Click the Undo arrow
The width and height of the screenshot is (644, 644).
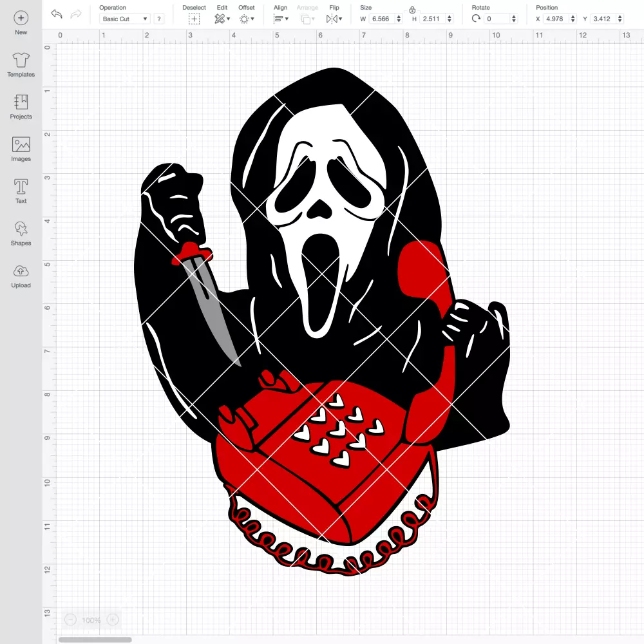point(57,14)
